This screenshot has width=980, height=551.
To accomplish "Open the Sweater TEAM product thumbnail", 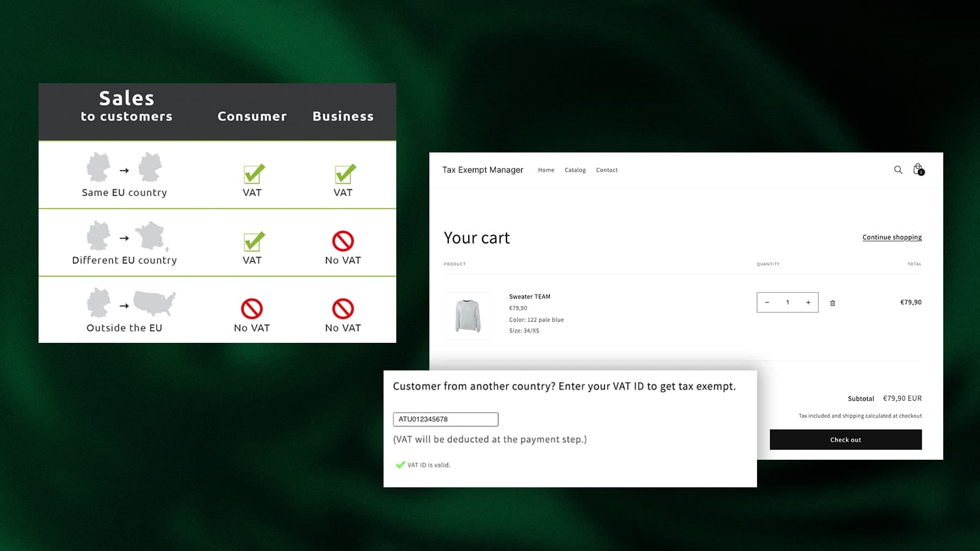I will point(468,316).
